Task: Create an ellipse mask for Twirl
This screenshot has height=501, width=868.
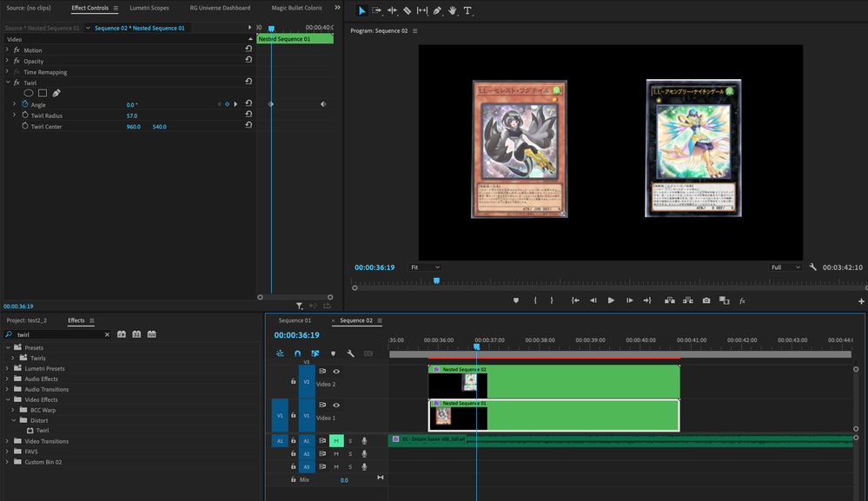Action: [x=29, y=93]
